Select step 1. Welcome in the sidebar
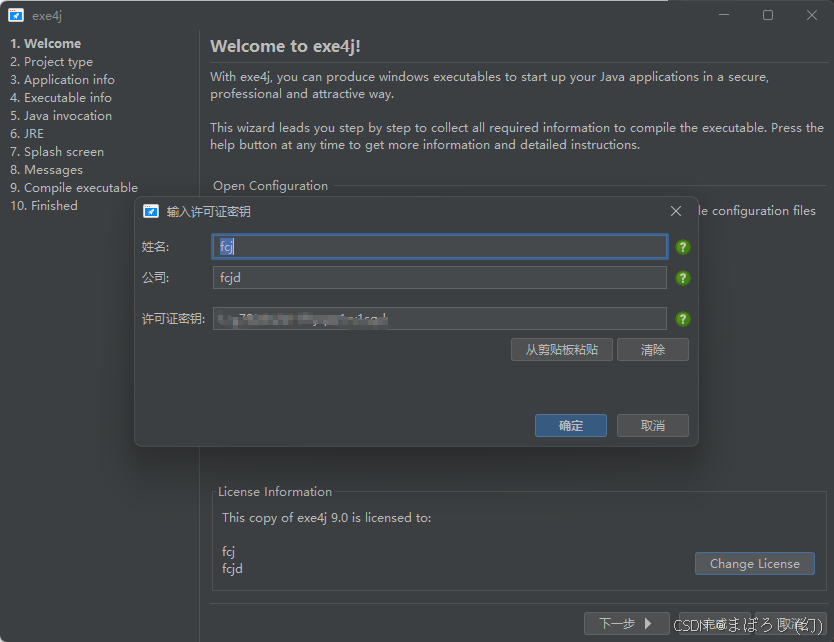Screen dimensions: 834x642 pos(46,44)
